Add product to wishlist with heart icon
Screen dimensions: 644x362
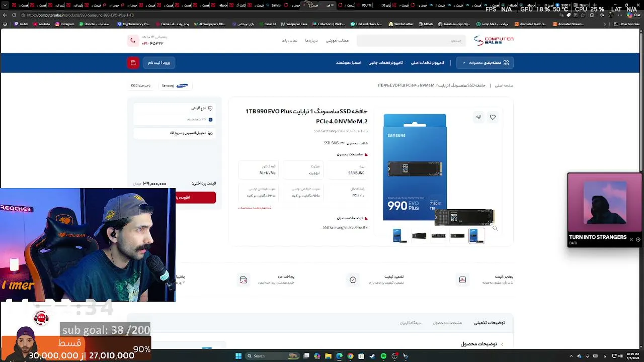tap(493, 117)
